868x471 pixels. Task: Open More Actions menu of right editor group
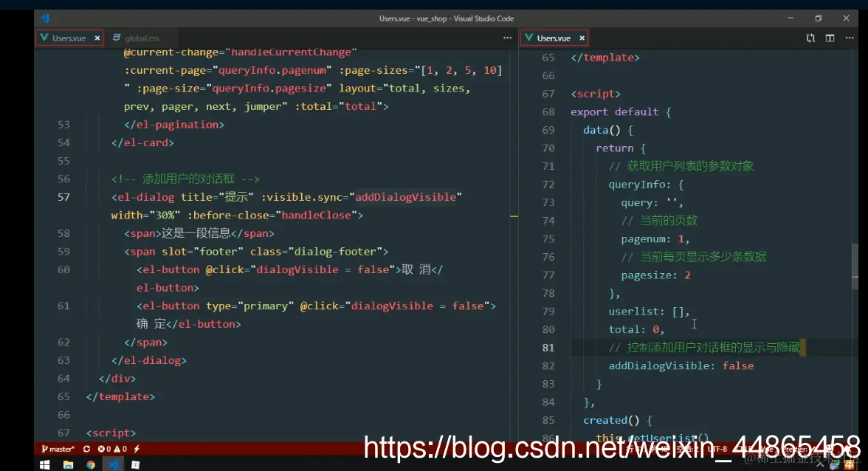[x=849, y=38]
